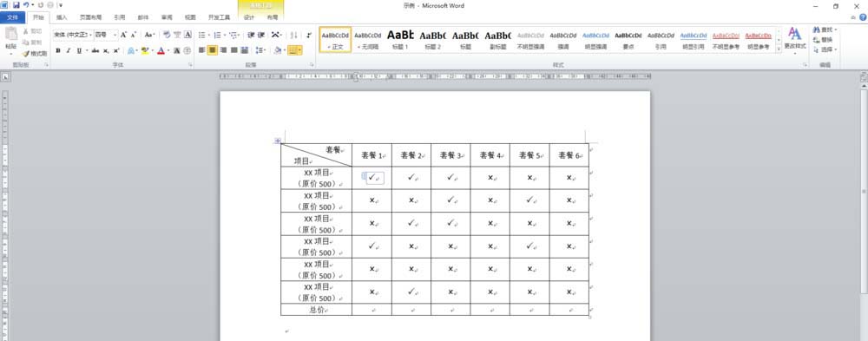Image resolution: width=868 pixels, height=341 pixels.
Task: Open the Change Case (Aa) dropdown
Action: pos(149,35)
